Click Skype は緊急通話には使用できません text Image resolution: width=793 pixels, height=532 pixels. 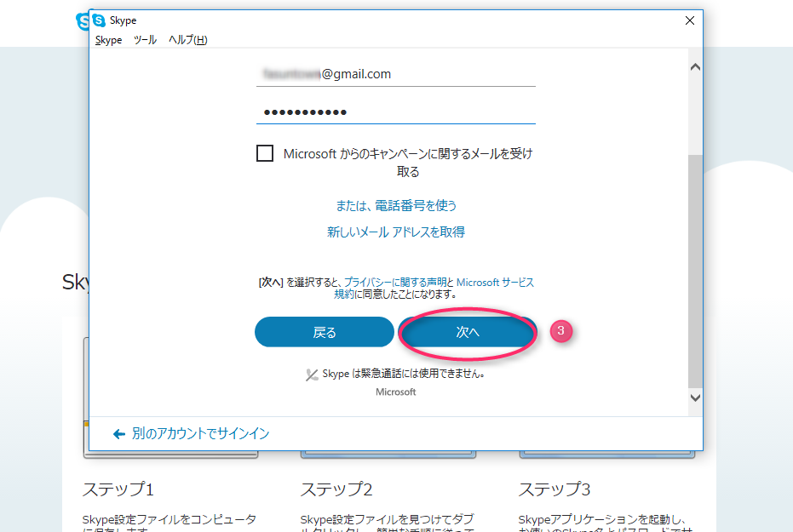tap(404, 374)
